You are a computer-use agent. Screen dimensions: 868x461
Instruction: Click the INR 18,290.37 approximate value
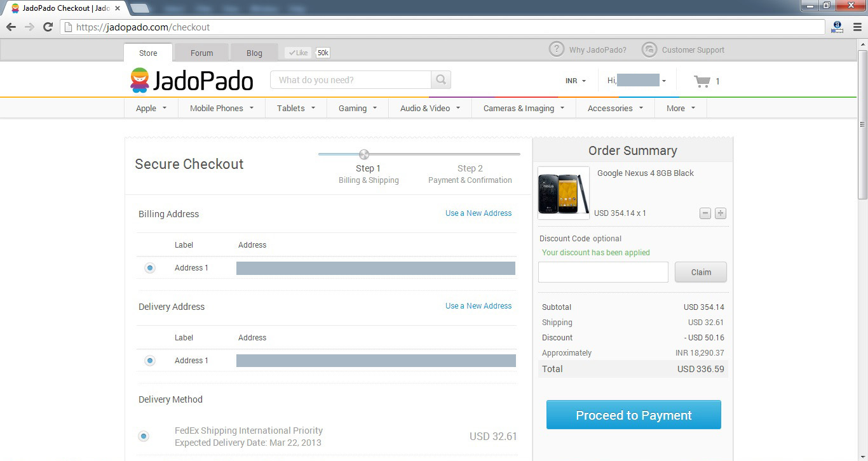700,353
